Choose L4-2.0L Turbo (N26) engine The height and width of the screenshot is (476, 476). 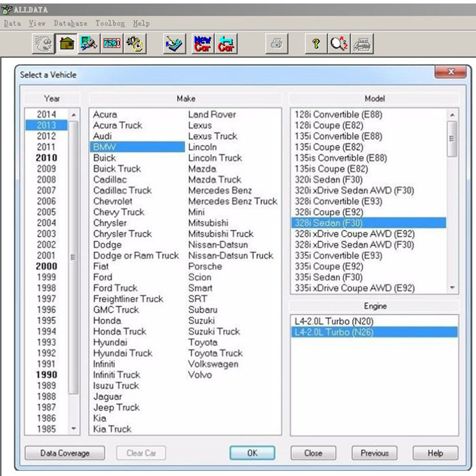(374, 332)
